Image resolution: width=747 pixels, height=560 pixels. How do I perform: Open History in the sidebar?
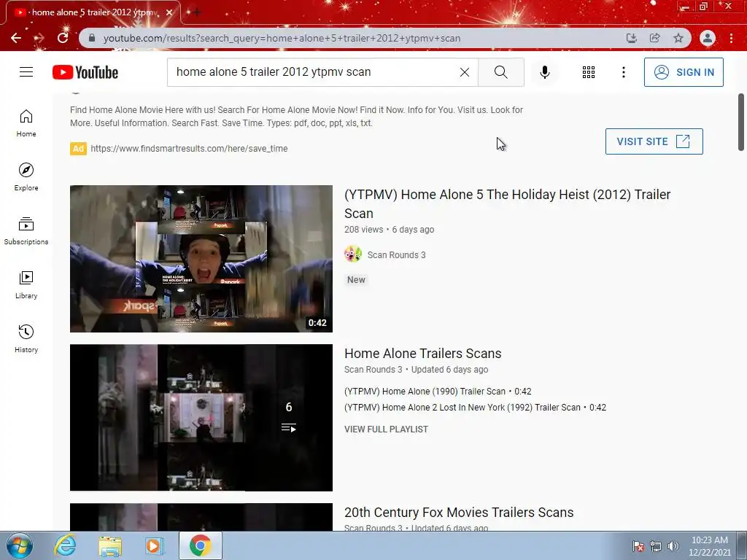(26, 338)
